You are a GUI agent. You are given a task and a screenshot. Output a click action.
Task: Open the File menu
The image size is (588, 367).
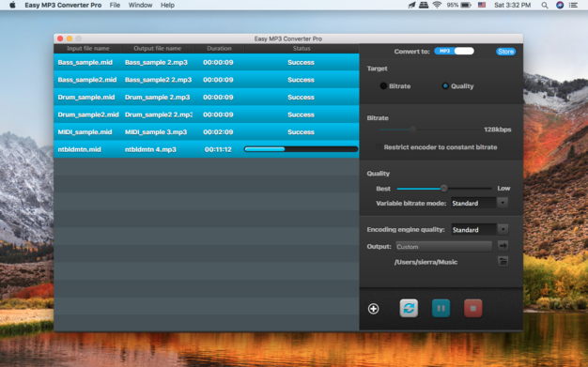tap(115, 5)
